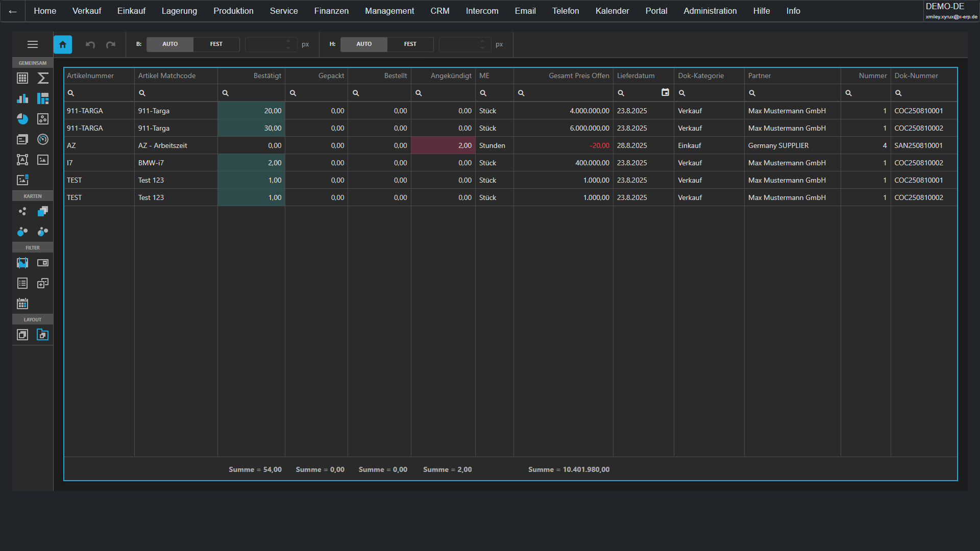980x551 pixels.
Task: Click the back arrow at top left
Action: [13, 11]
